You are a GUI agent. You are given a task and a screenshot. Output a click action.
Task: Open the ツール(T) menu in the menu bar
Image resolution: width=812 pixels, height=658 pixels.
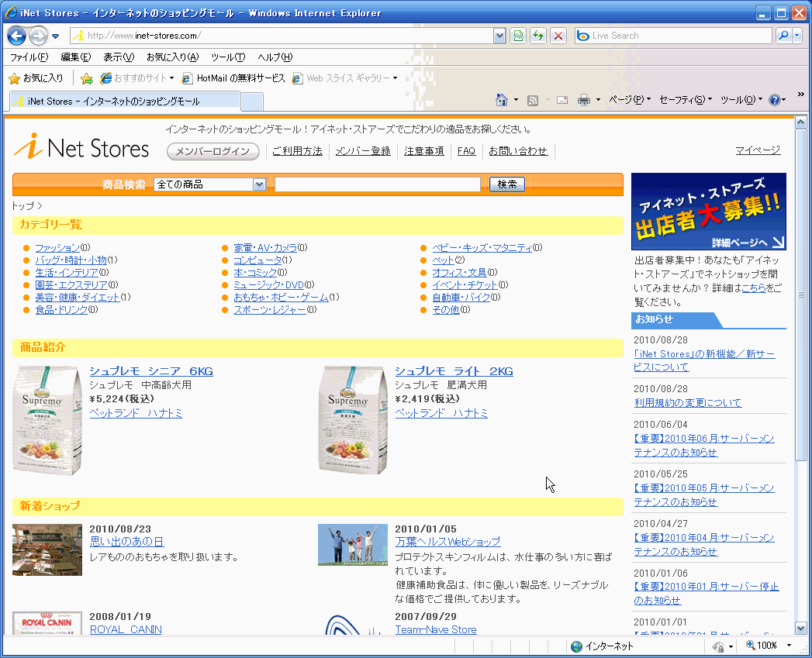[227, 57]
